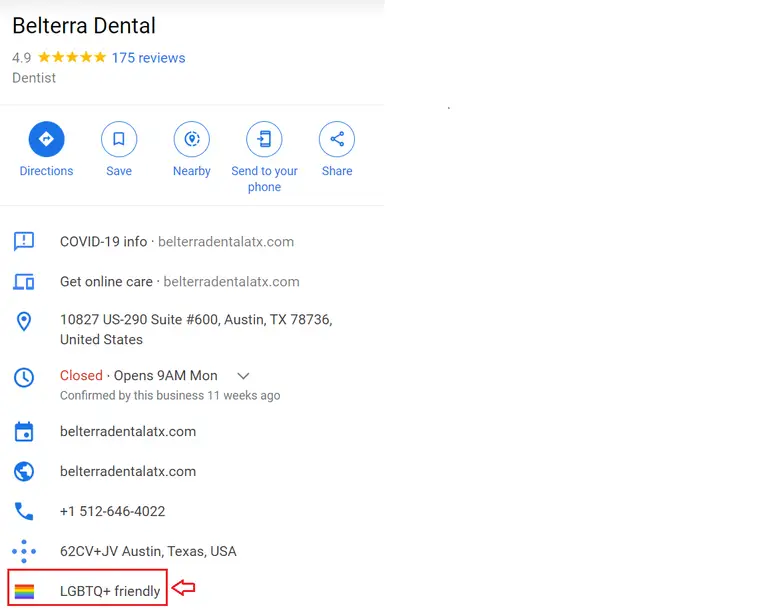Click the Nearby label text
Viewport: 767px width, 610px height.
pyautogui.click(x=192, y=171)
